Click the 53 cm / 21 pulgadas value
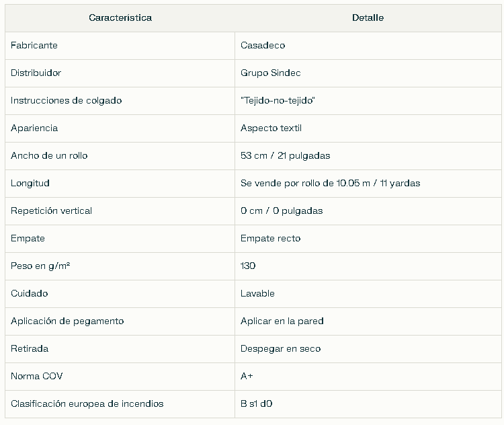Viewport: 504px width, 425px height. [285, 156]
